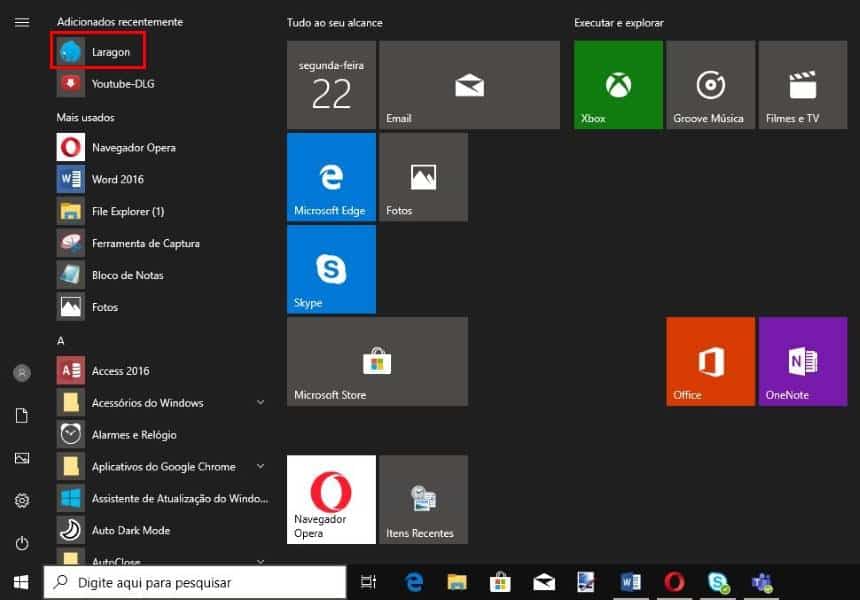Click the letter A section header
This screenshot has height=600, width=860.
coord(60,341)
